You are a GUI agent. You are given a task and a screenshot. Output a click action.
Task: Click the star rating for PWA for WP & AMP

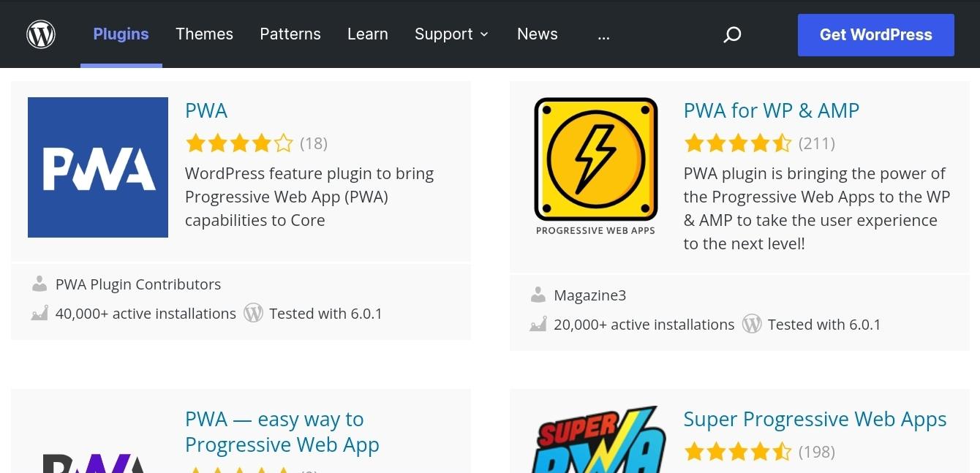pos(738,143)
